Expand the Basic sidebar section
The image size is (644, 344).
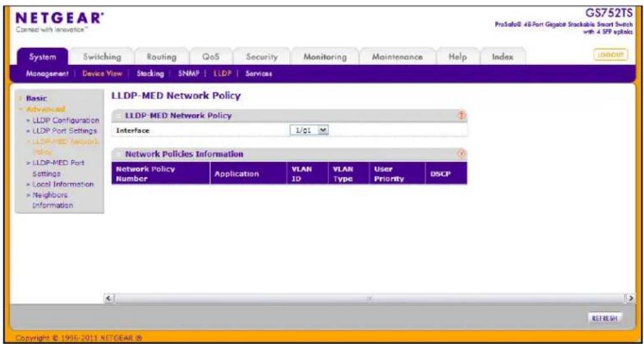36,99
